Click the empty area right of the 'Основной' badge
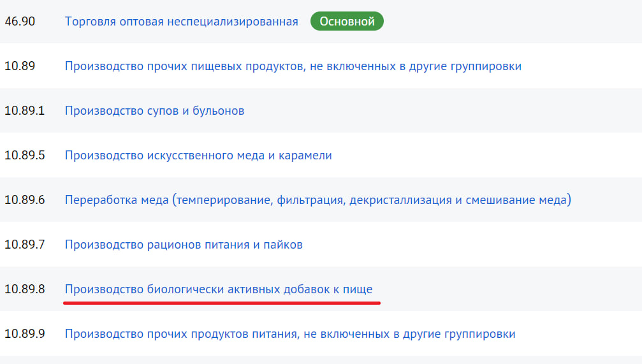Viewport: 642px width, 364px height. pos(510,22)
